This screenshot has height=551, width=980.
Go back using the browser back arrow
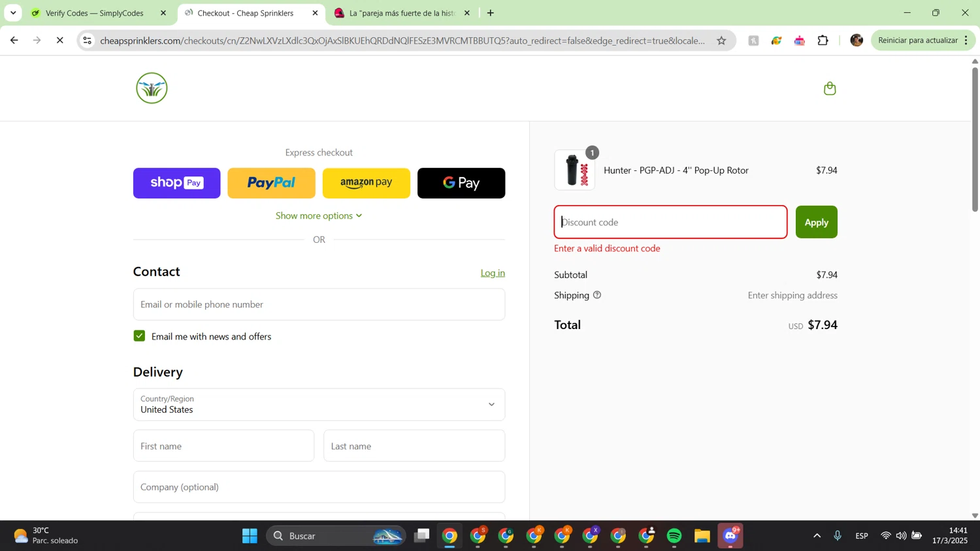coord(14,40)
